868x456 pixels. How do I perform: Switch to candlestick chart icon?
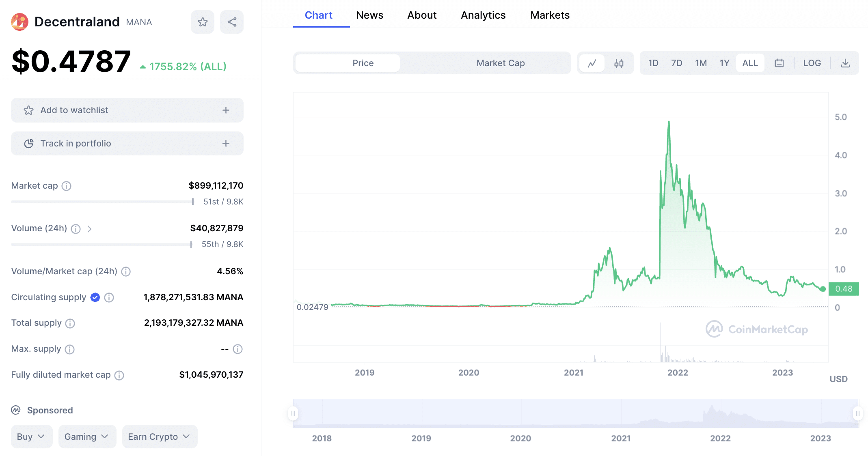(x=619, y=63)
